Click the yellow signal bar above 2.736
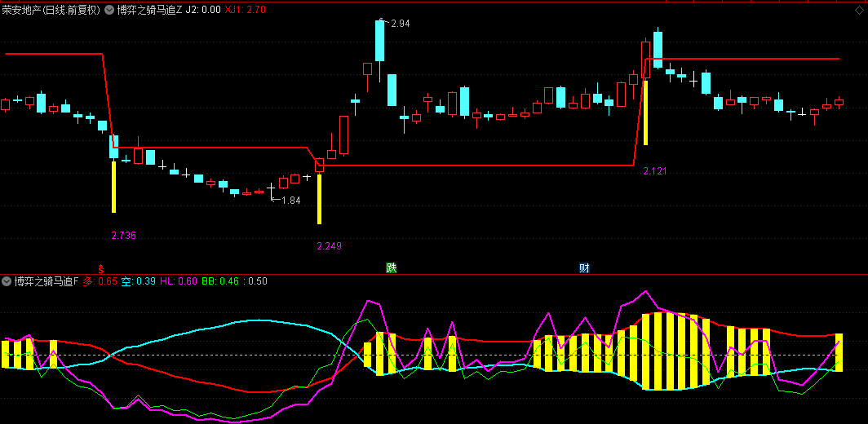 [x=114, y=187]
